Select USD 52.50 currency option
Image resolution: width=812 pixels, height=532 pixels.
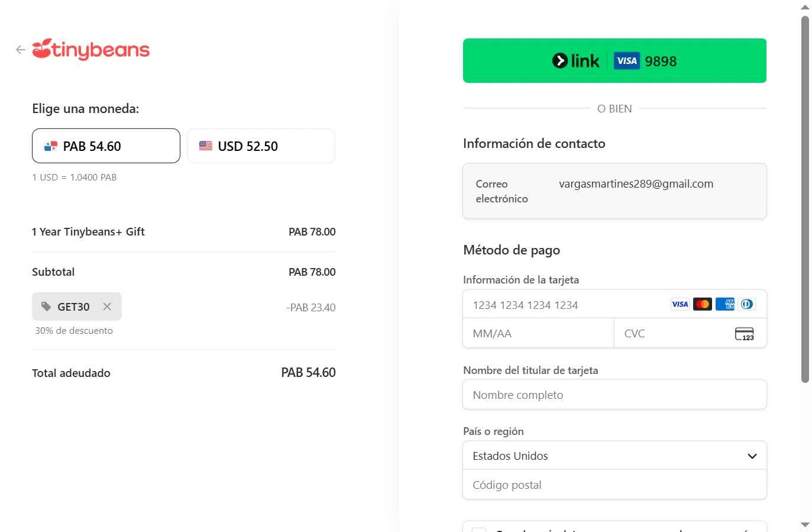click(x=261, y=146)
